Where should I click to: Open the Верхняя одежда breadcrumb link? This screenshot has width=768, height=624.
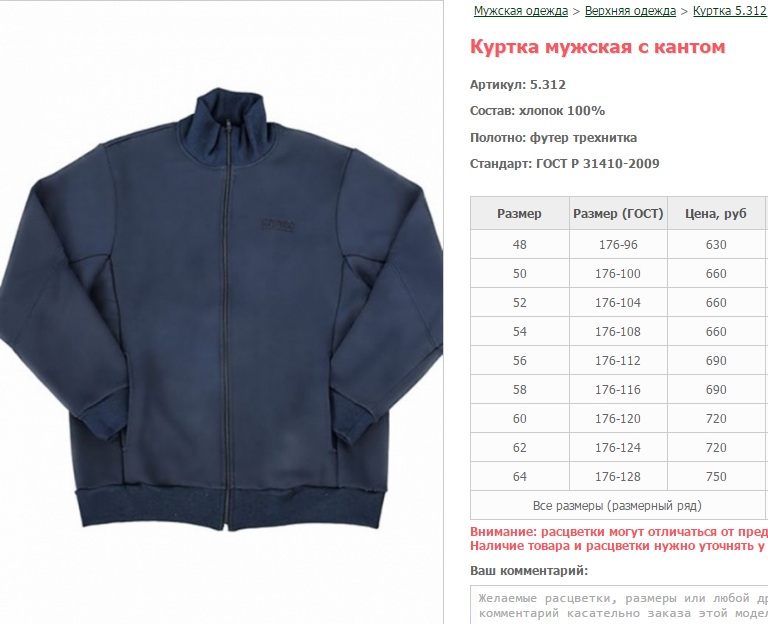[x=630, y=11]
